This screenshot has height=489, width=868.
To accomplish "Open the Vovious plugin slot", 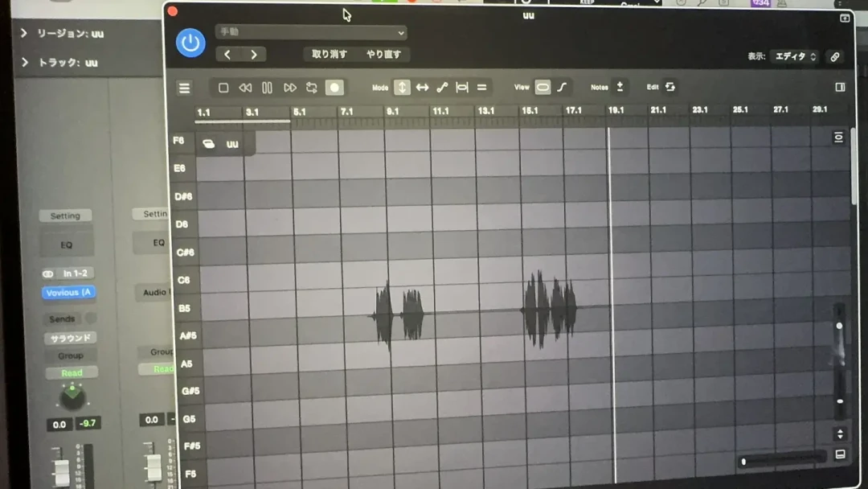I will coord(68,293).
